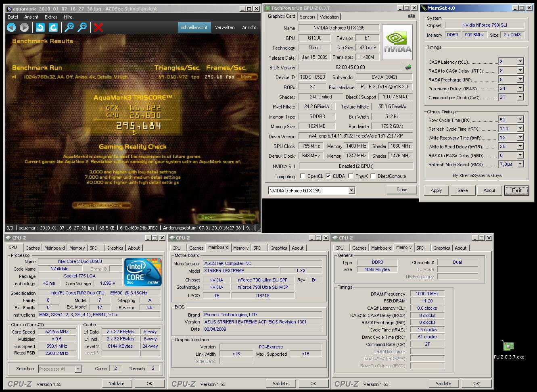Zoom out with magnifier minus icon

tap(82, 27)
